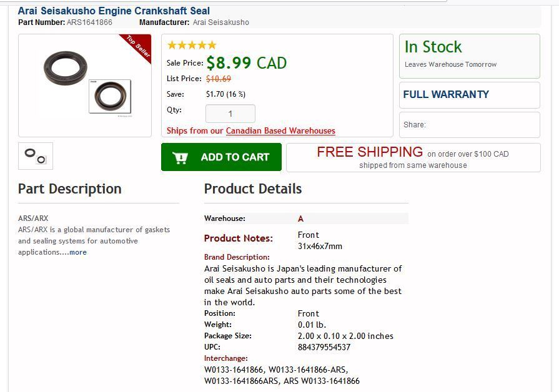Click the struck-through $10.69 list price

[x=219, y=79]
